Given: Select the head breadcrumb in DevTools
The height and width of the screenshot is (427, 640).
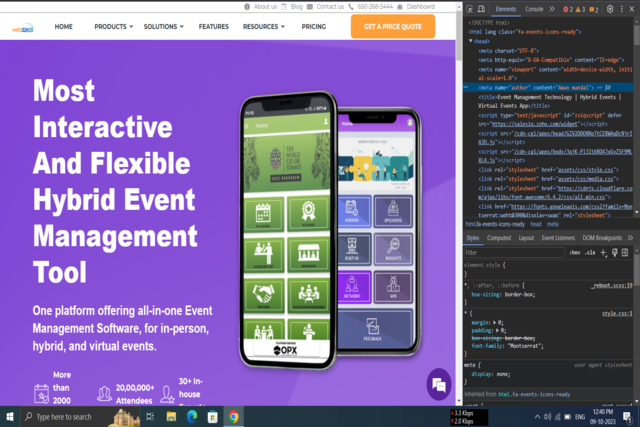Looking at the screenshot, I should (x=536, y=224).
